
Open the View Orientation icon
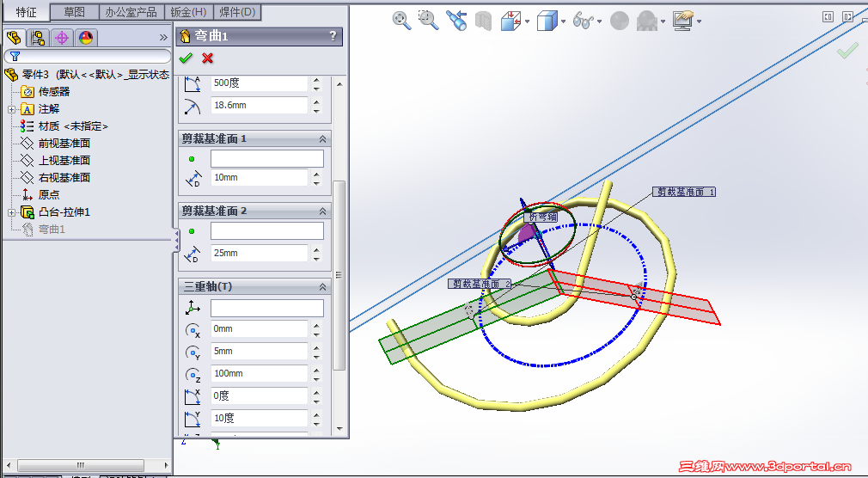(510, 21)
